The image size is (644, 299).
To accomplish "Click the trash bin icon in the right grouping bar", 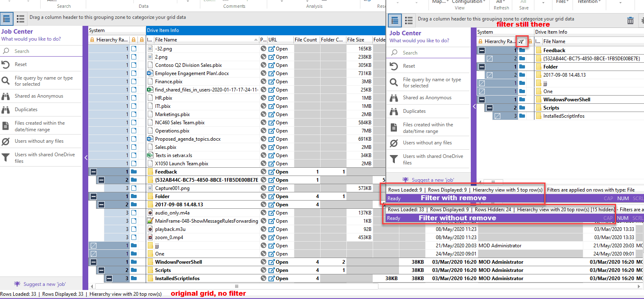I will tap(630, 21).
